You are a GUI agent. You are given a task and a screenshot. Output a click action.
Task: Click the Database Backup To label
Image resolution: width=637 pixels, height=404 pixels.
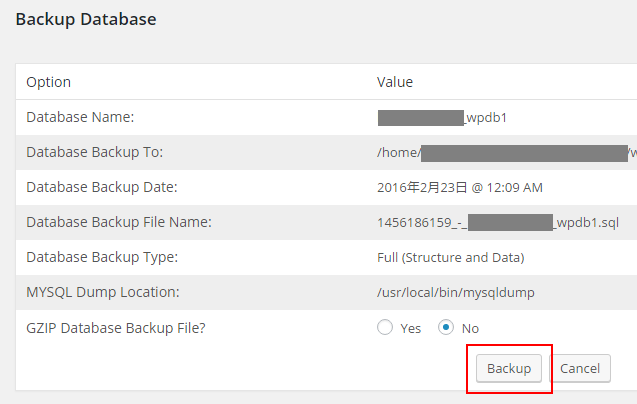point(94,152)
